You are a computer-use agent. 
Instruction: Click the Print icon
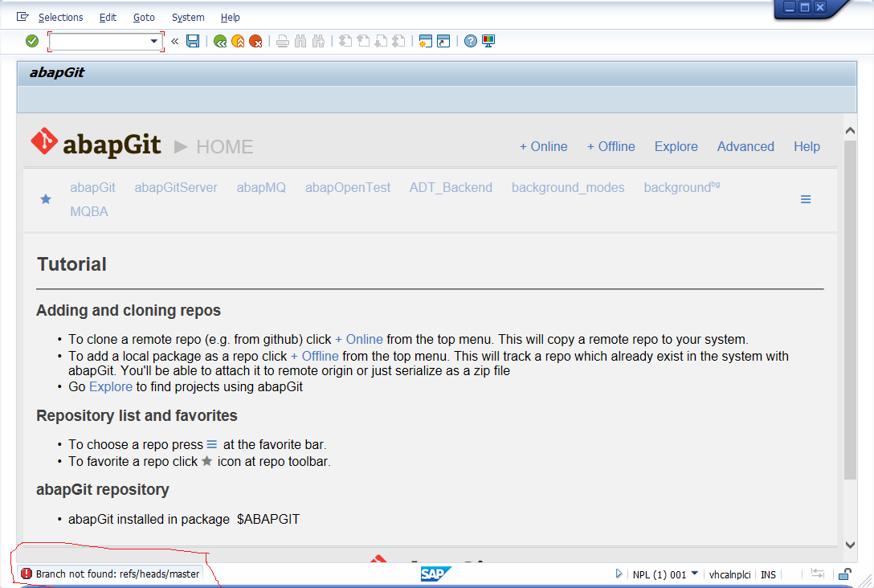[x=282, y=41]
